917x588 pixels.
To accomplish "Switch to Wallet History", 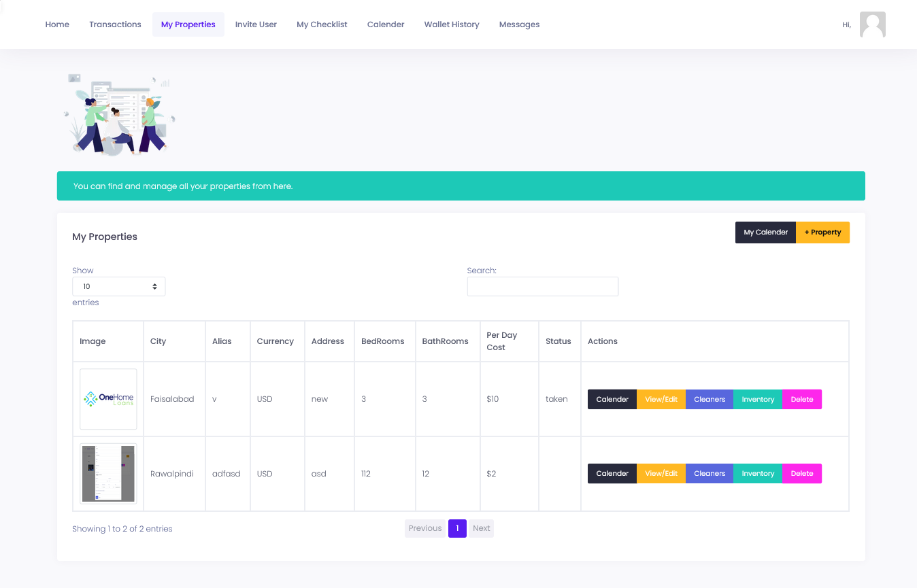I will pos(452,24).
